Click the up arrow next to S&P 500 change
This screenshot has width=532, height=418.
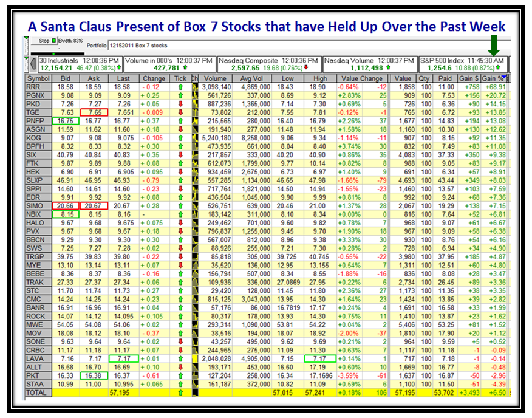coord(499,67)
